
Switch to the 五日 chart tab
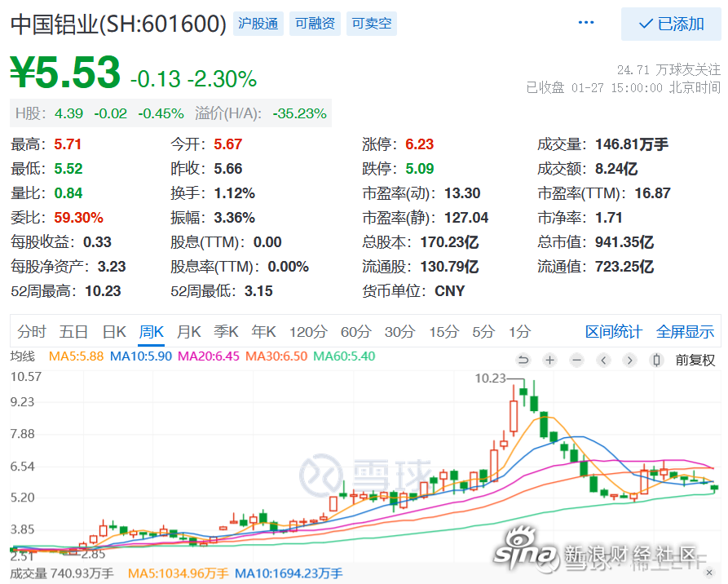[74, 332]
